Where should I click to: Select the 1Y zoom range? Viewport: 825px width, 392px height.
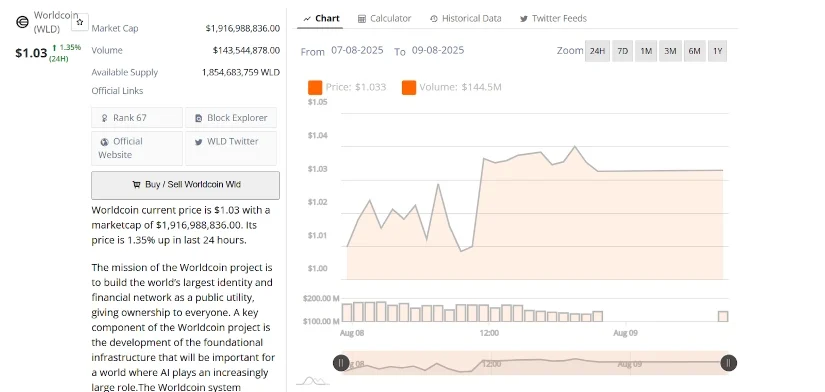[717, 51]
